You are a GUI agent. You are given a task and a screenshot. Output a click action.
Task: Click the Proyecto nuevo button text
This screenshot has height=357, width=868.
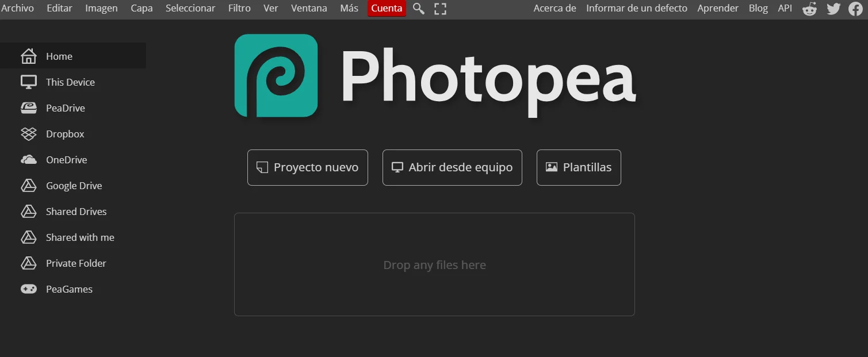316,167
